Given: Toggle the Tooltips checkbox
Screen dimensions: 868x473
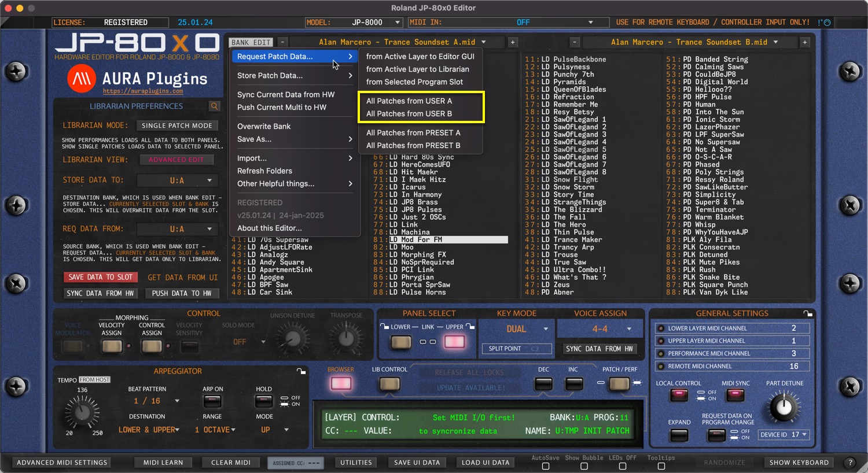Looking at the screenshot, I should point(661,466).
